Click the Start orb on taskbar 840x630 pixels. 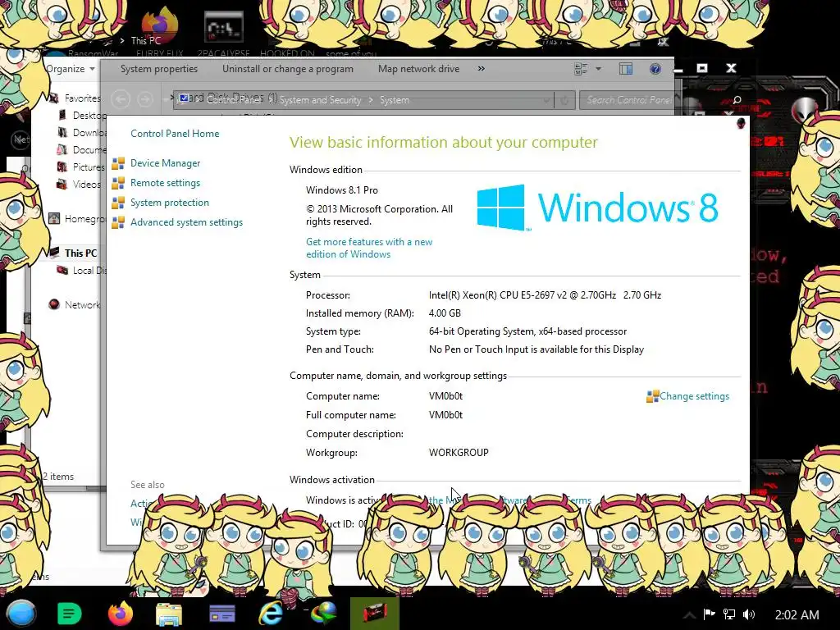click(x=21, y=614)
